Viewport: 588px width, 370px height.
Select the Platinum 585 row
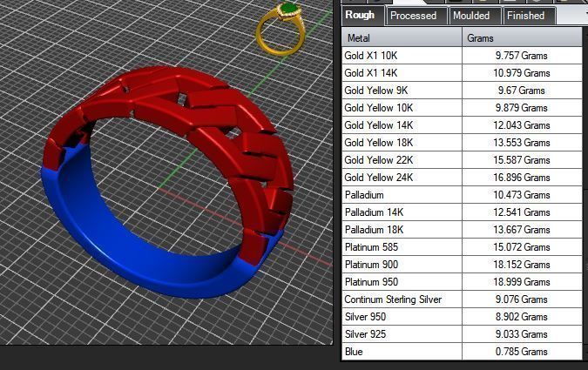tap(462, 247)
